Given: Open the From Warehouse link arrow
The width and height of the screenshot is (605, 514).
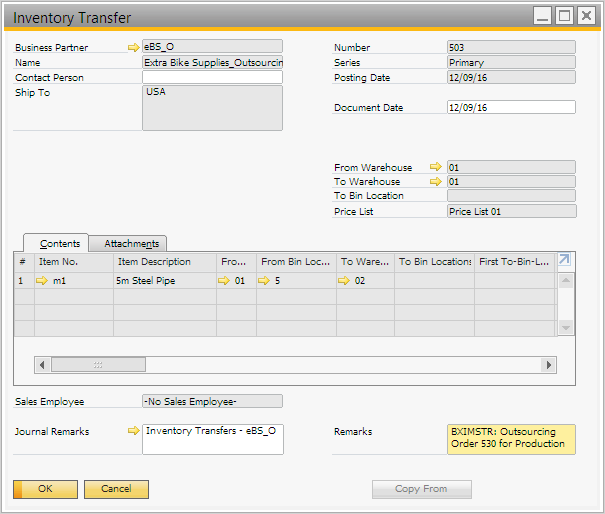Looking at the screenshot, I should pos(435,167).
